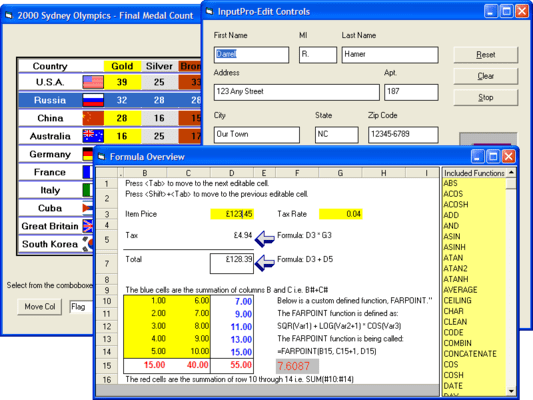Click the Move Col button
533x400 pixels.
pos(40,307)
